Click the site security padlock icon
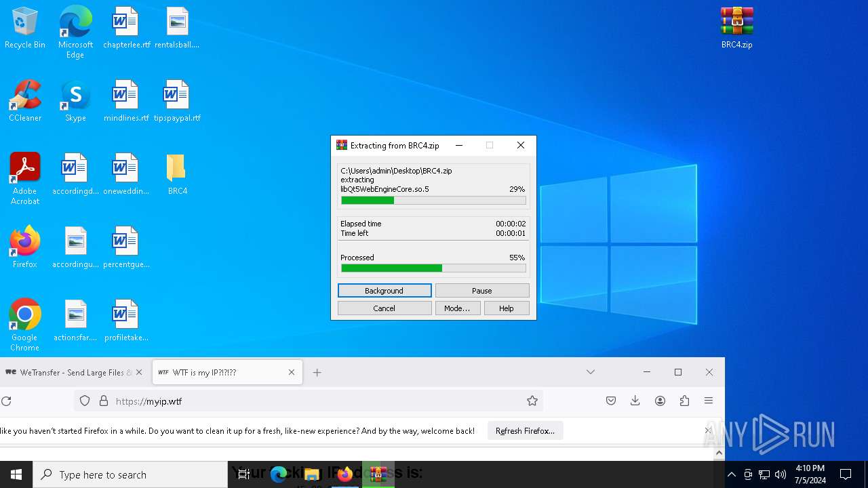 point(104,401)
